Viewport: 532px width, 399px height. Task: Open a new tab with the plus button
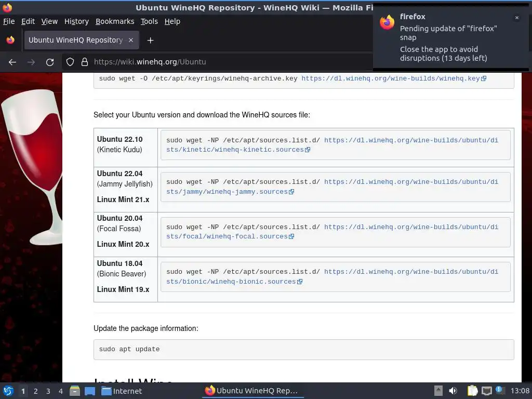point(150,41)
